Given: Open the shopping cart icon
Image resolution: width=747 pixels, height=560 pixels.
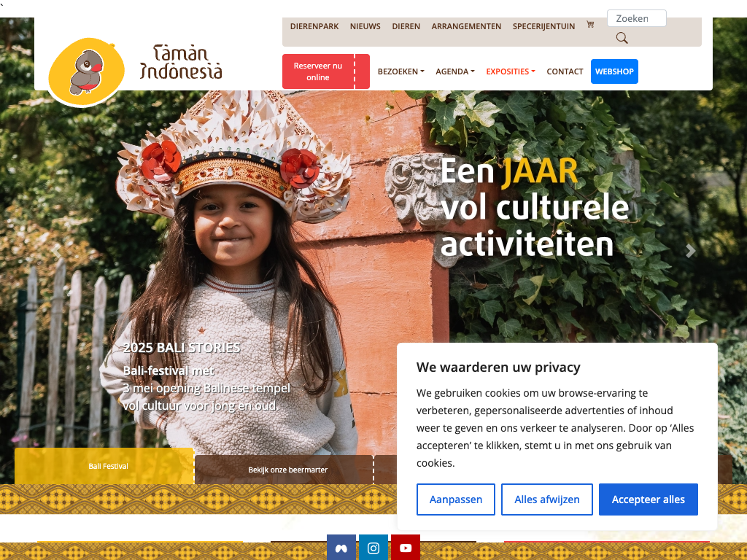Looking at the screenshot, I should pos(589,24).
